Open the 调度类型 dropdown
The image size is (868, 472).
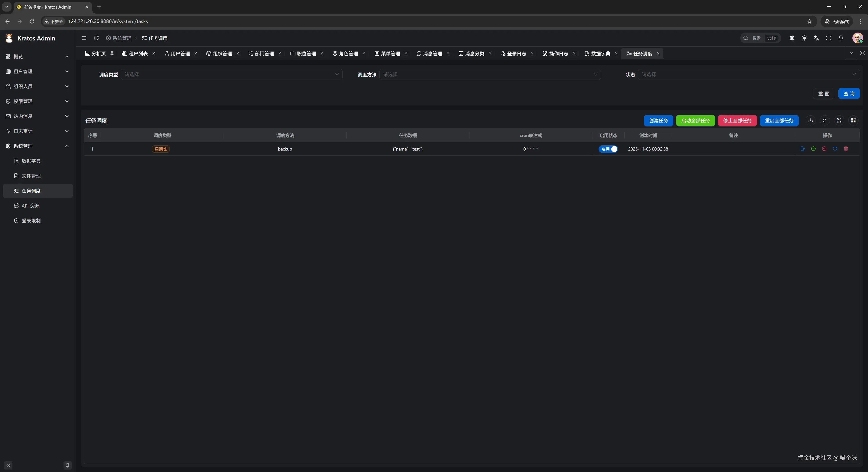point(231,74)
